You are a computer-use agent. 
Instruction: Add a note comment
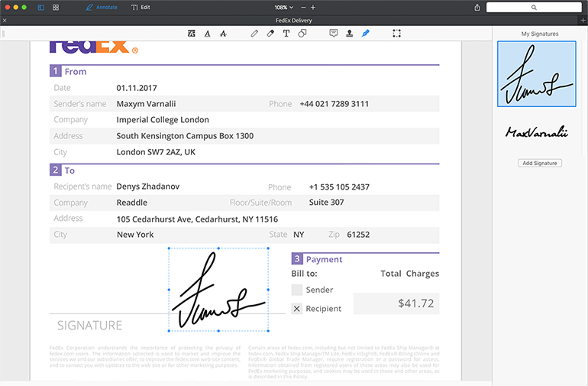[x=334, y=34]
